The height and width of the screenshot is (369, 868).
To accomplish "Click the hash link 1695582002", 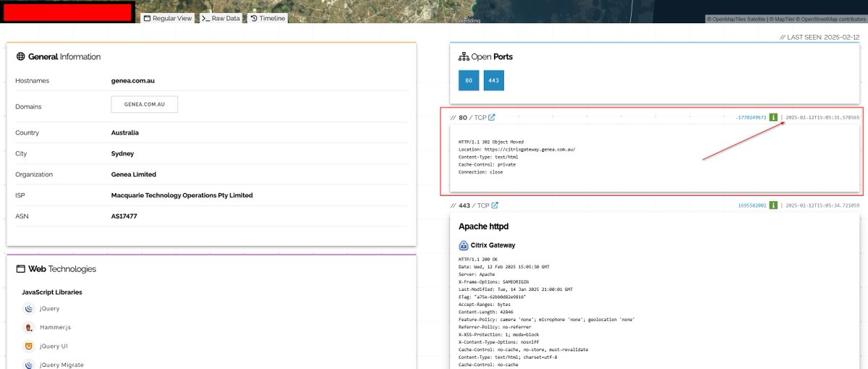I will pos(752,205).
